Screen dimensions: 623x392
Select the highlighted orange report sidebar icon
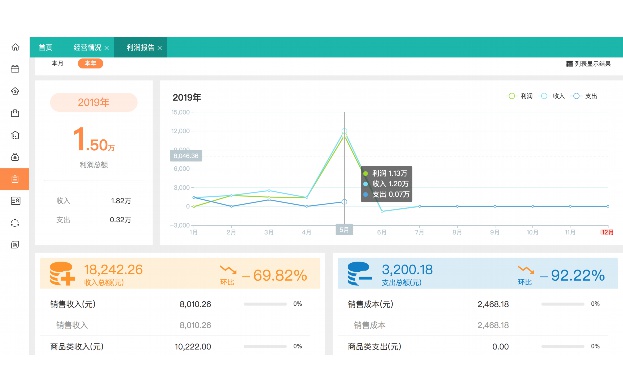pos(15,179)
